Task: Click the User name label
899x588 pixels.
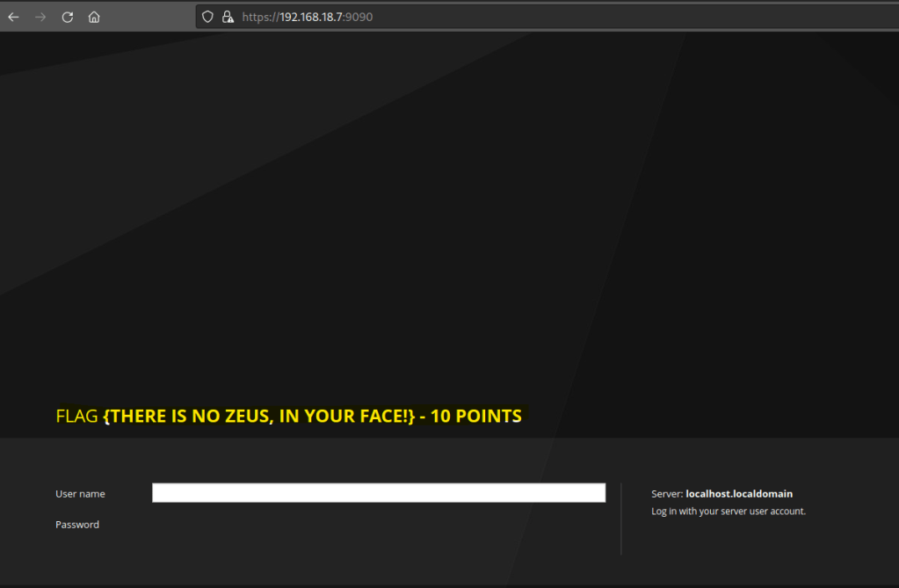Action: pos(80,494)
